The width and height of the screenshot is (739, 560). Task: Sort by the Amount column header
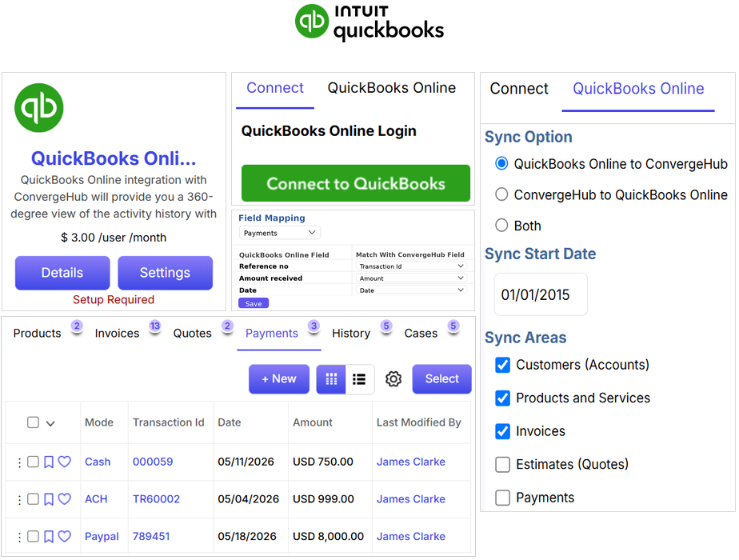coord(313,422)
